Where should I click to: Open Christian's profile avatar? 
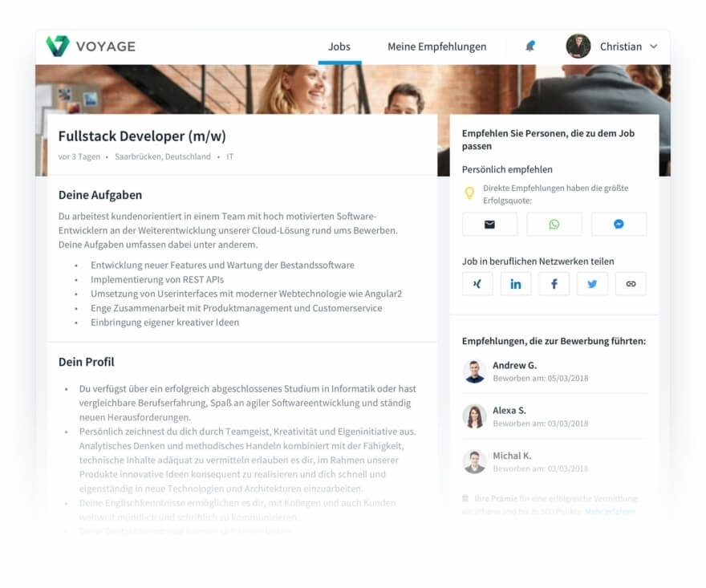[578, 46]
